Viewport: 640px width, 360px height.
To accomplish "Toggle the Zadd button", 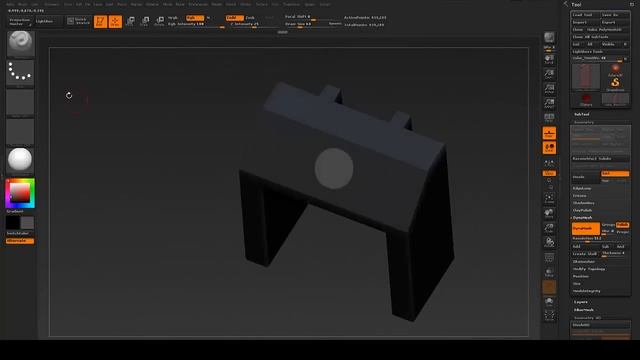I will coord(235,18).
